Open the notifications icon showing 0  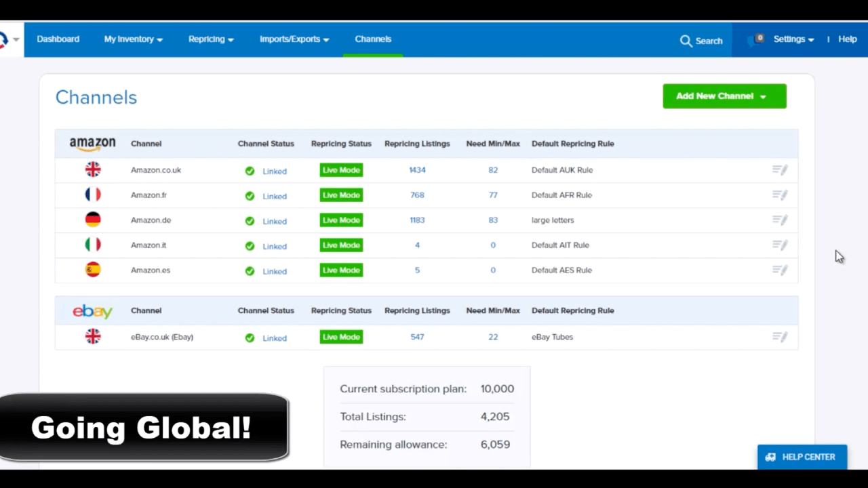point(755,39)
